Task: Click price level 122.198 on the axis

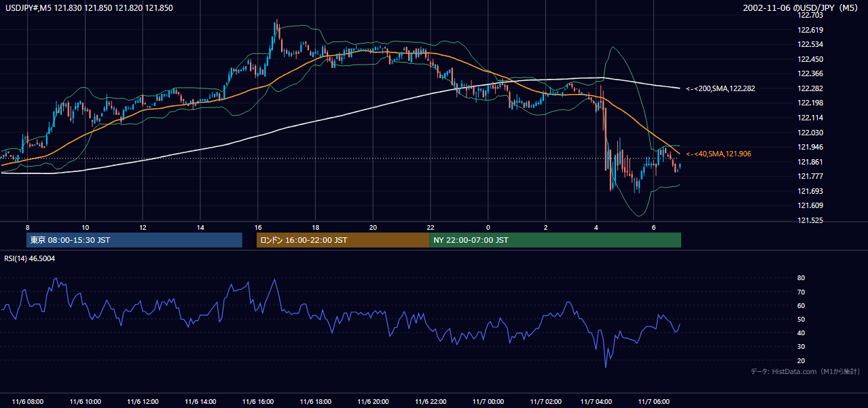Action: pos(811,103)
